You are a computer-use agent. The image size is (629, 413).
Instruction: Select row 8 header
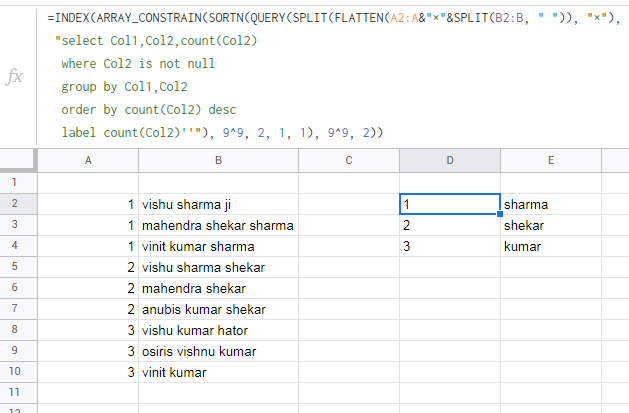(18, 330)
